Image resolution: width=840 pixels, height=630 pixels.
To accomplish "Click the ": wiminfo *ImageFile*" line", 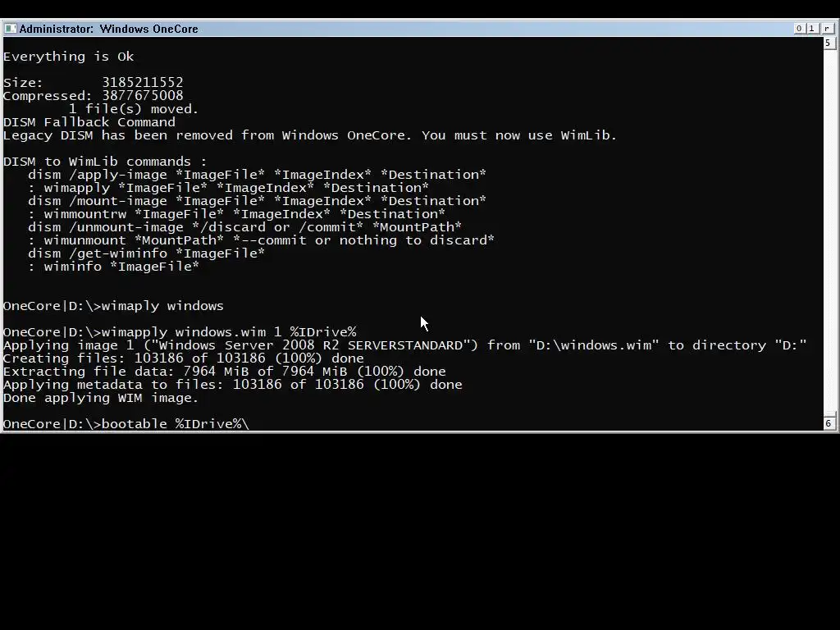I will (x=113, y=267).
